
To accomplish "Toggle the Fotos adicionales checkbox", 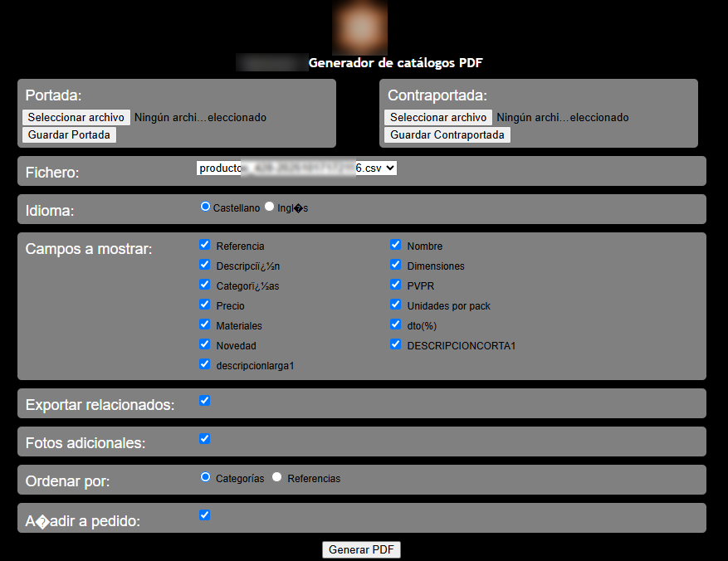I will click(x=205, y=439).
